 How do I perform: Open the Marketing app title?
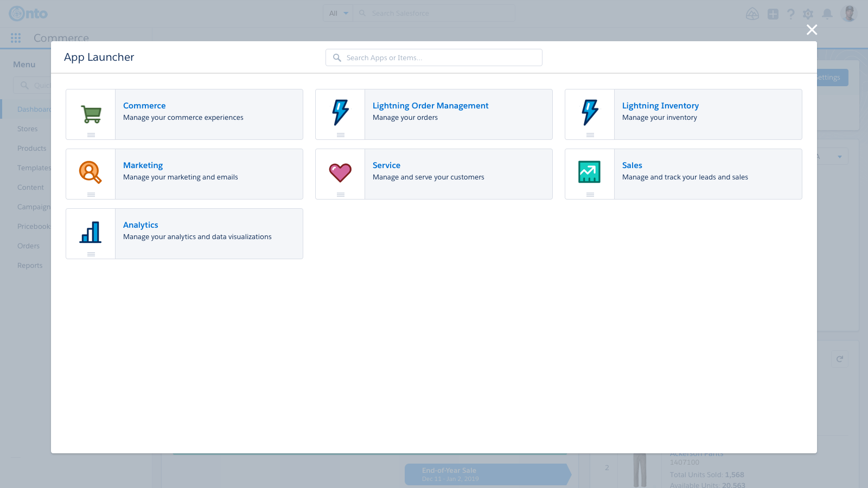point(143,165)
